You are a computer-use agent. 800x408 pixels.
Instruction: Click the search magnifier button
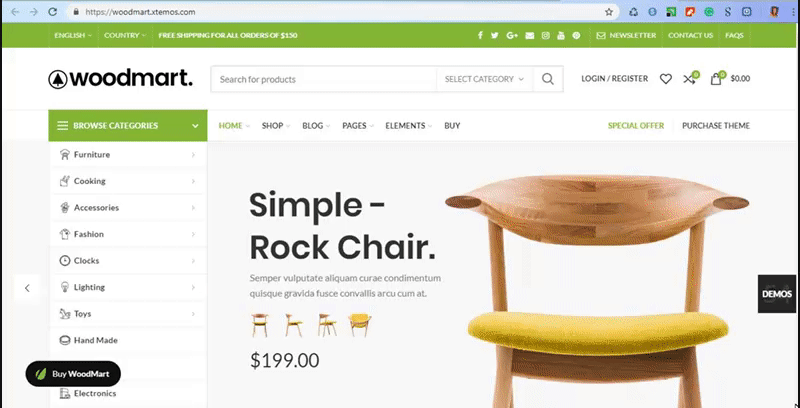548,79
